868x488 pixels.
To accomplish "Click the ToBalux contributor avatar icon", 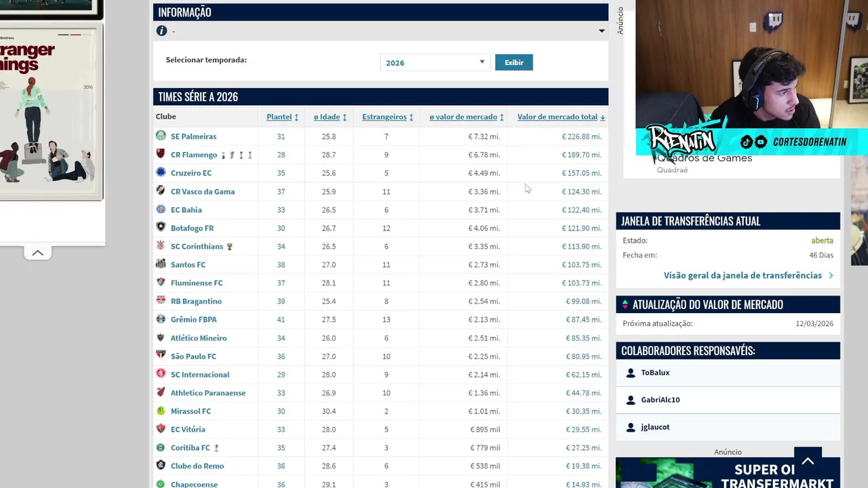I will (631, 373).
